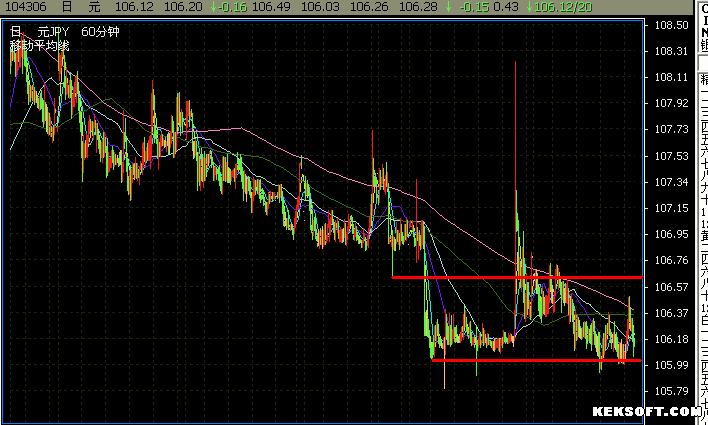
Task: Click the 108.50 price axis label
Action: click(x=671, y=25)
